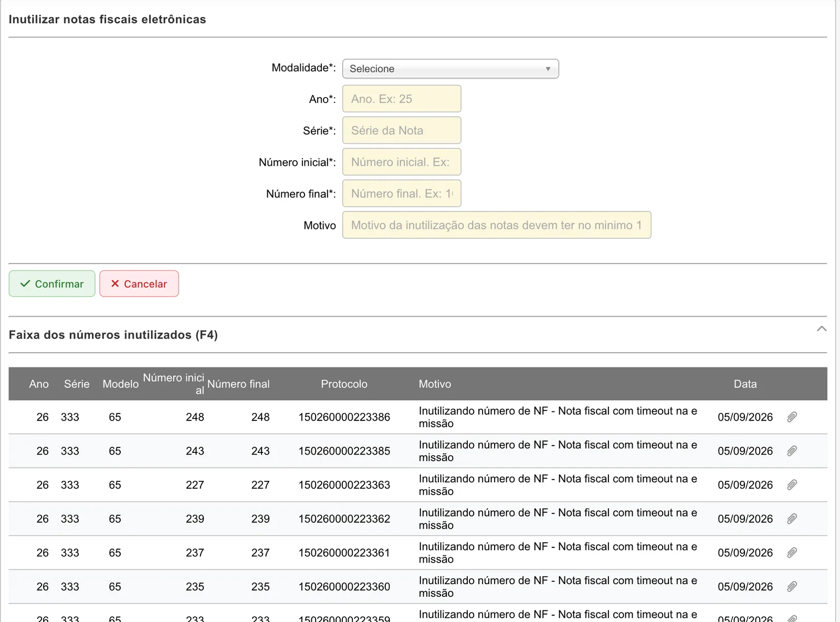The image size is (840, 622).
Task: Open attachment for protocol 150260000223386
Action: coord(792,417)
